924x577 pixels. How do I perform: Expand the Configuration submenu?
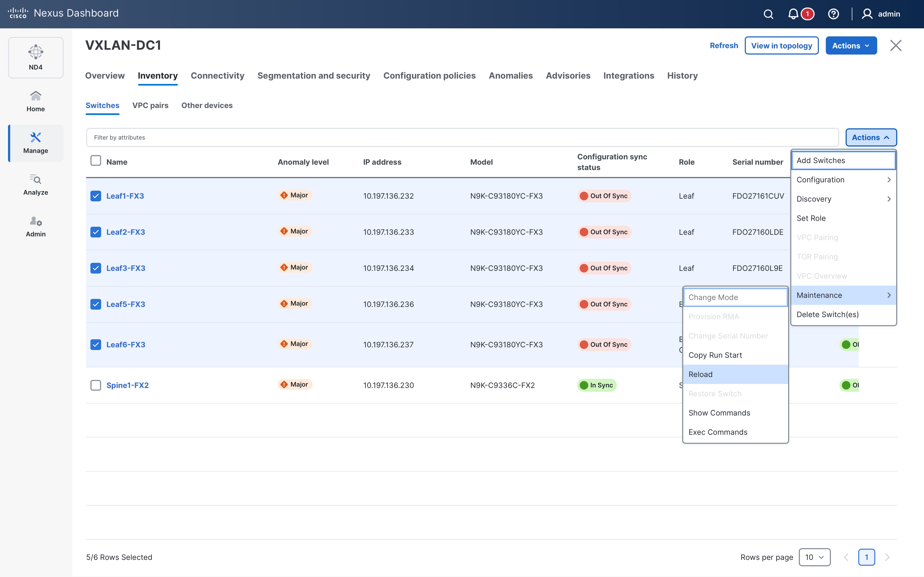(843, 180)
